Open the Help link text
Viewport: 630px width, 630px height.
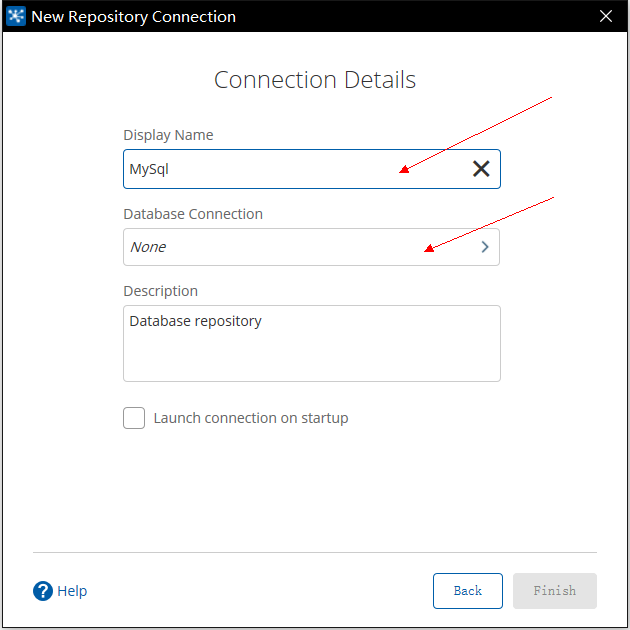point(72,591)
